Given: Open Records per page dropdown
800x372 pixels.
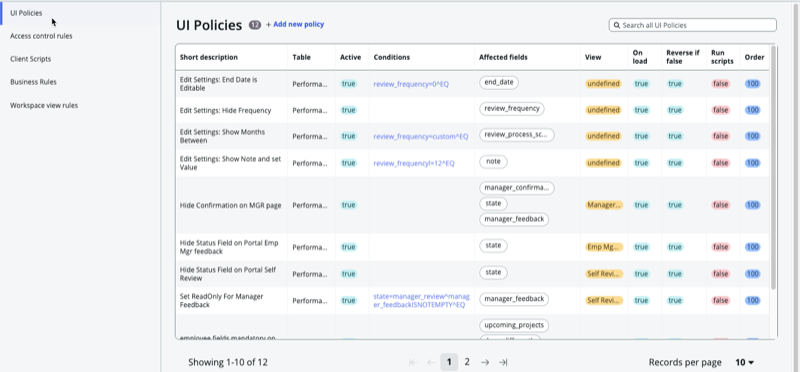Looking at the screenshot, I should (x=744, y=362).
